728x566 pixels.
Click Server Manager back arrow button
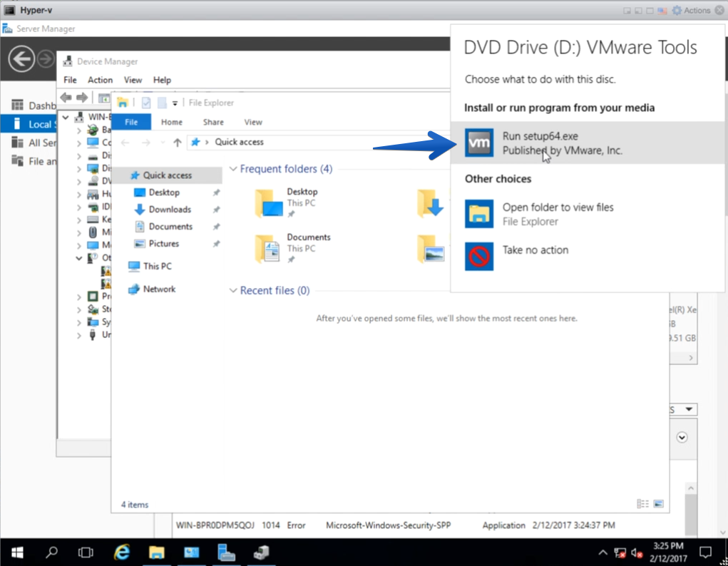coord(21,59)
